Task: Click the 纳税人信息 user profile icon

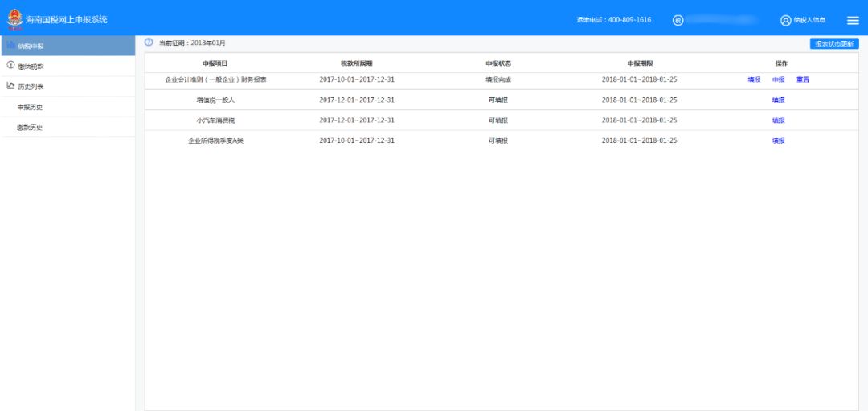Action: click(x=785, y=20)
